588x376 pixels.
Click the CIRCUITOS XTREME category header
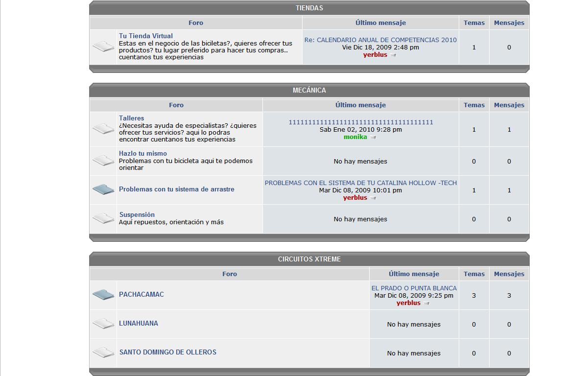tap(309, 259)
